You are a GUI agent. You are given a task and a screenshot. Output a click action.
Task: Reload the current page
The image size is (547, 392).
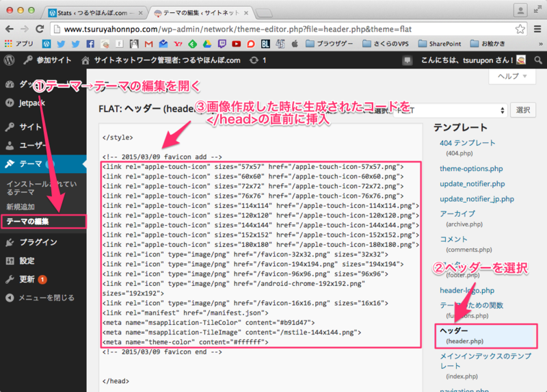point(40,29)
